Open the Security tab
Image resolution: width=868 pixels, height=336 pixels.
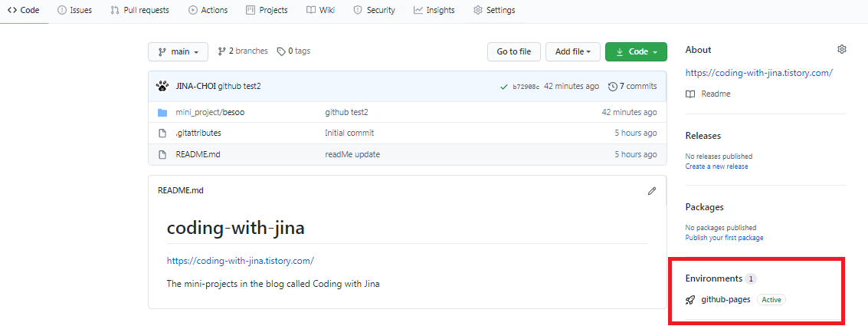374,10
